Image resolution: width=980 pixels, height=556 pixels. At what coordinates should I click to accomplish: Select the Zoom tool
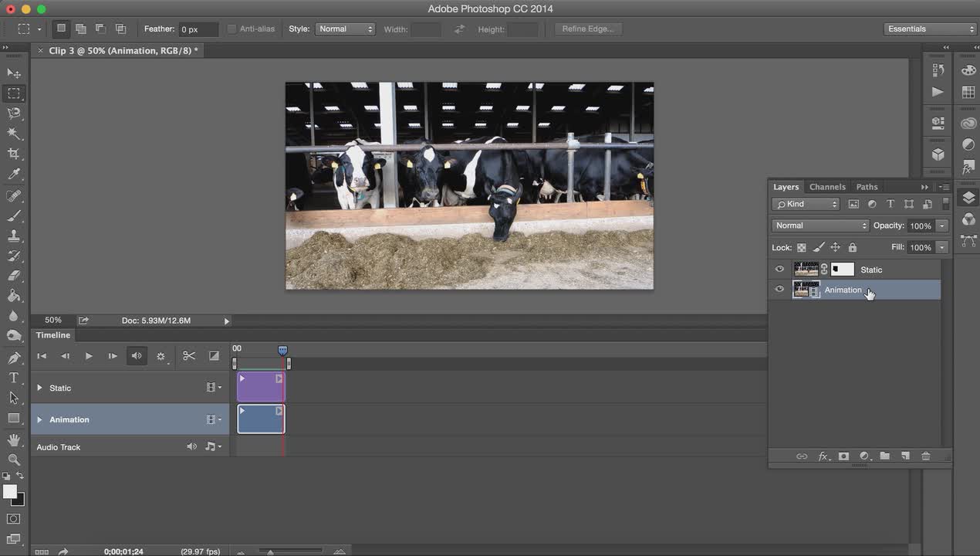(14, 459)
